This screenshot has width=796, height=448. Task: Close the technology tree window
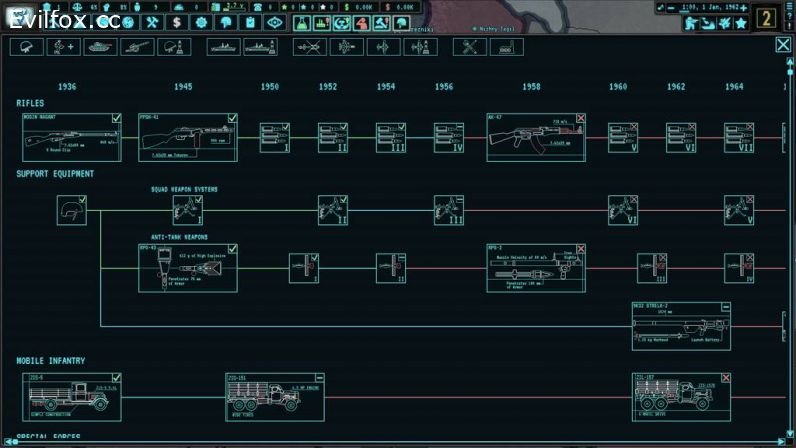pos(782,44)
